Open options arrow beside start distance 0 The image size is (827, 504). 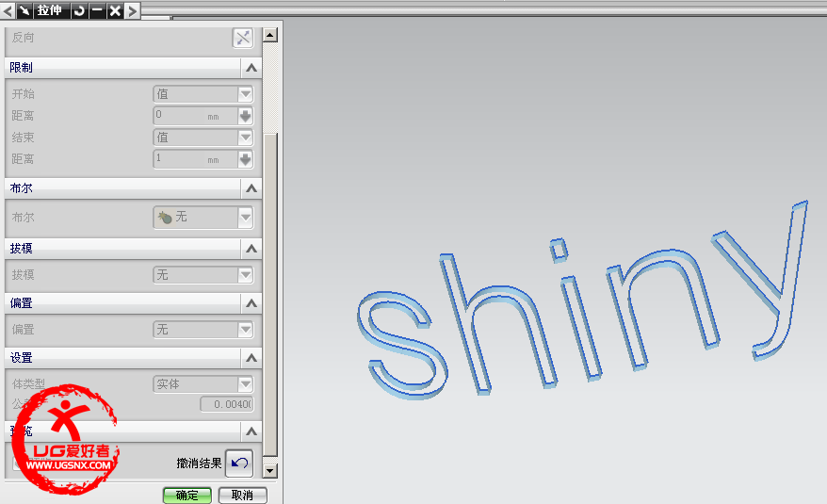245,116
